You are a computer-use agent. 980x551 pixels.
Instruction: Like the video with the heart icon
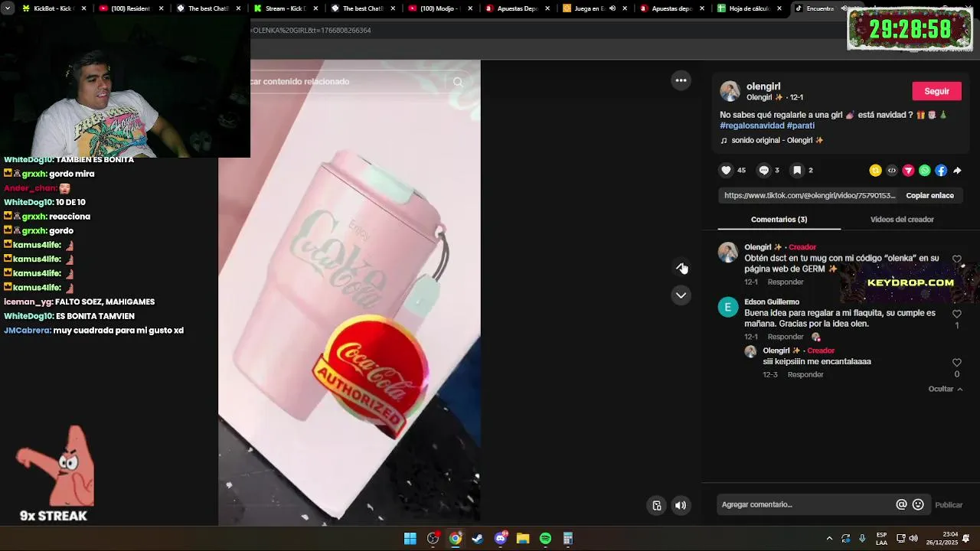pyautogui.click(x=726, y=171)
